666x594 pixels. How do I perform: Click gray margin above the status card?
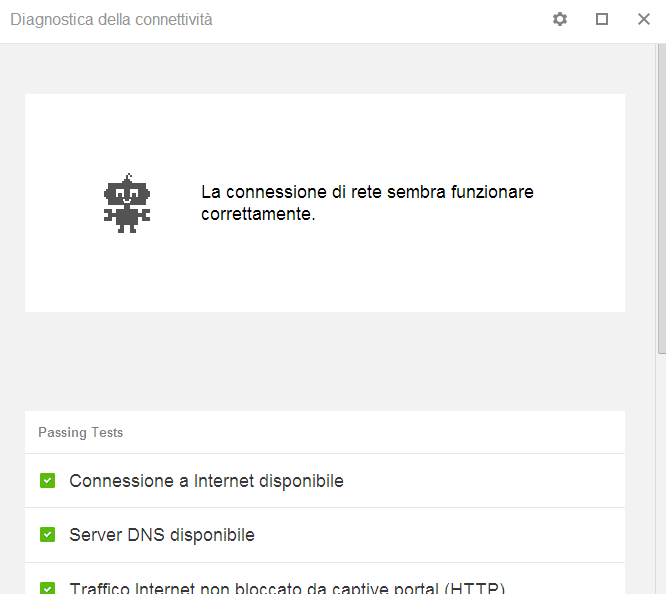coord(325,69)
